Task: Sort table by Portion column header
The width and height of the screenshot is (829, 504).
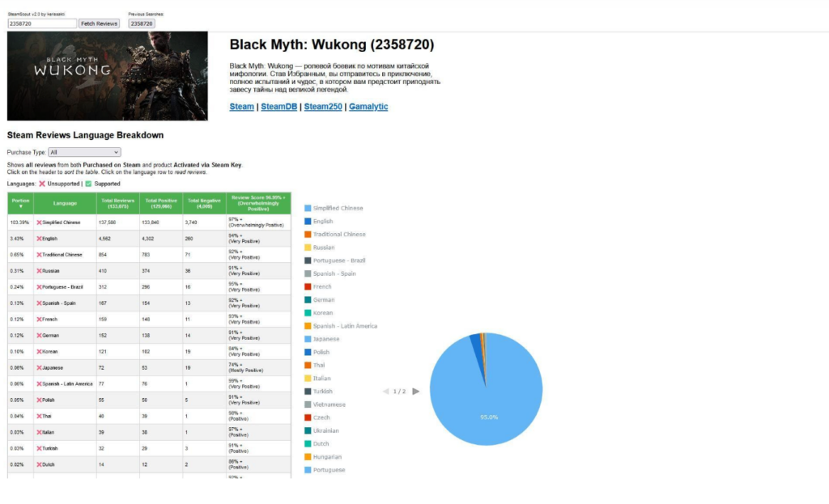Action: click(x=20, y=203)
